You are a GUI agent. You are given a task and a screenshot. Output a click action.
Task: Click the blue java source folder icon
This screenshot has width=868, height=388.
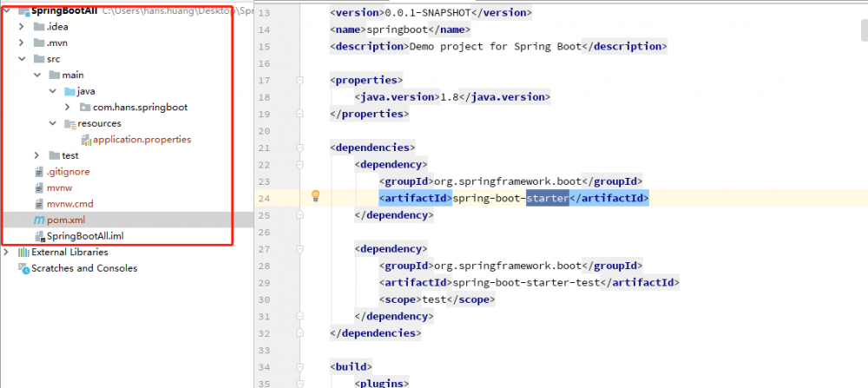(x=69, y=91)
